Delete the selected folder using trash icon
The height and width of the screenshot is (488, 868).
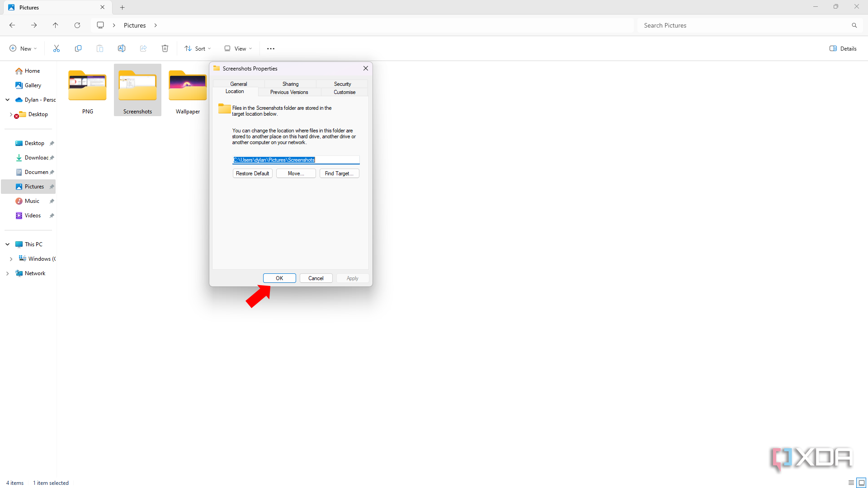(165, 48)
